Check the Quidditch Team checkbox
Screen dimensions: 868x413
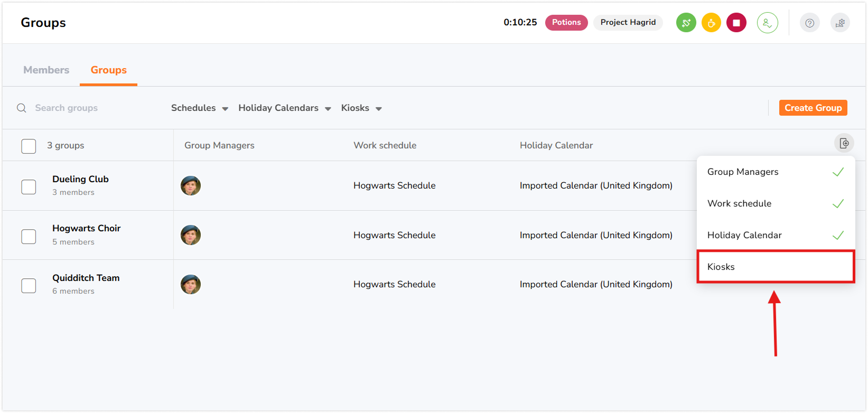tap(29, 286)
